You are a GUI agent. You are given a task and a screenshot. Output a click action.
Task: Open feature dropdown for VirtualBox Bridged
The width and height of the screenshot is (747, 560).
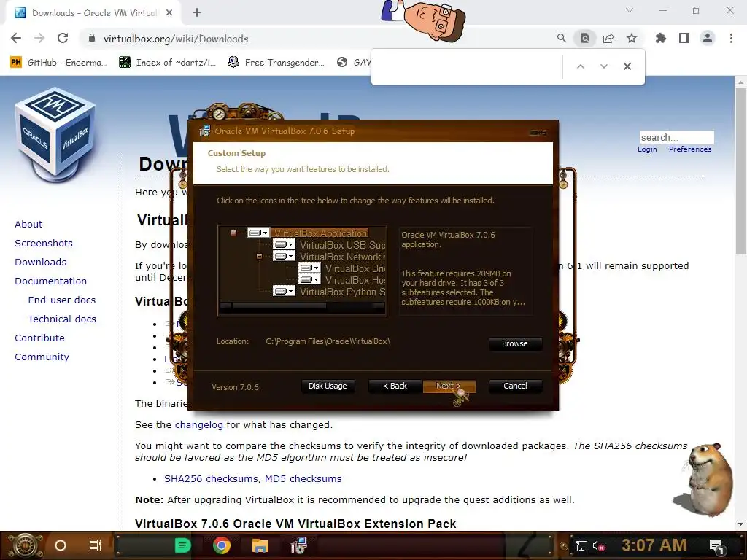309,268
